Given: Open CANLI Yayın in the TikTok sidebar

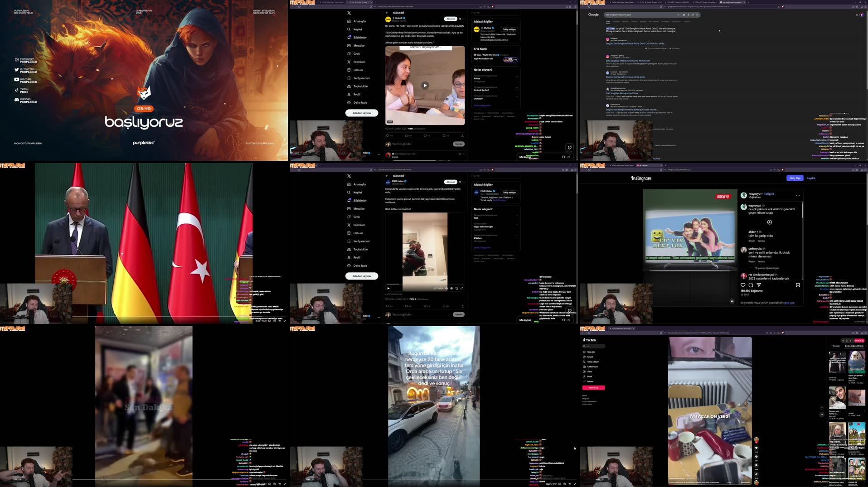Looking at the screenshot, I should 593,367.
